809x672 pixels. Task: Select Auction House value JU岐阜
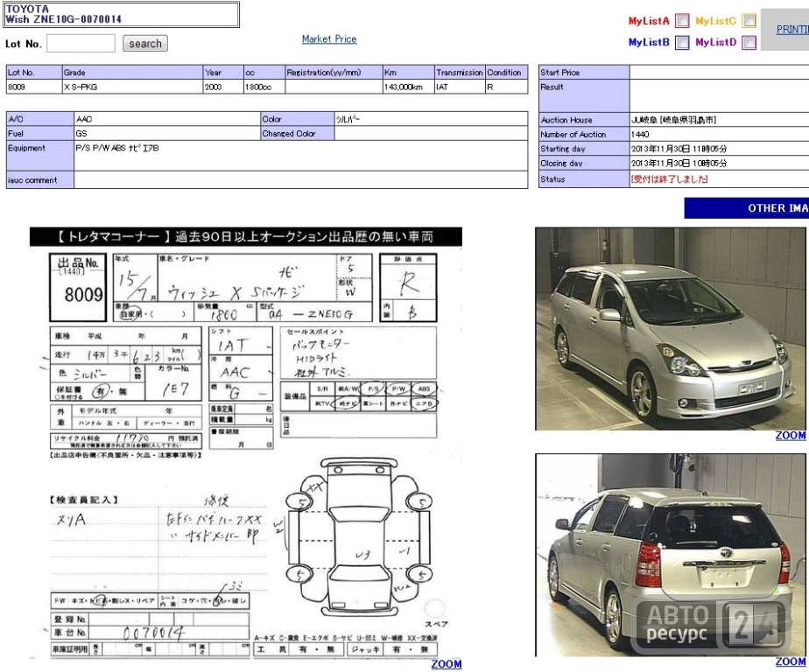[673, 120]
